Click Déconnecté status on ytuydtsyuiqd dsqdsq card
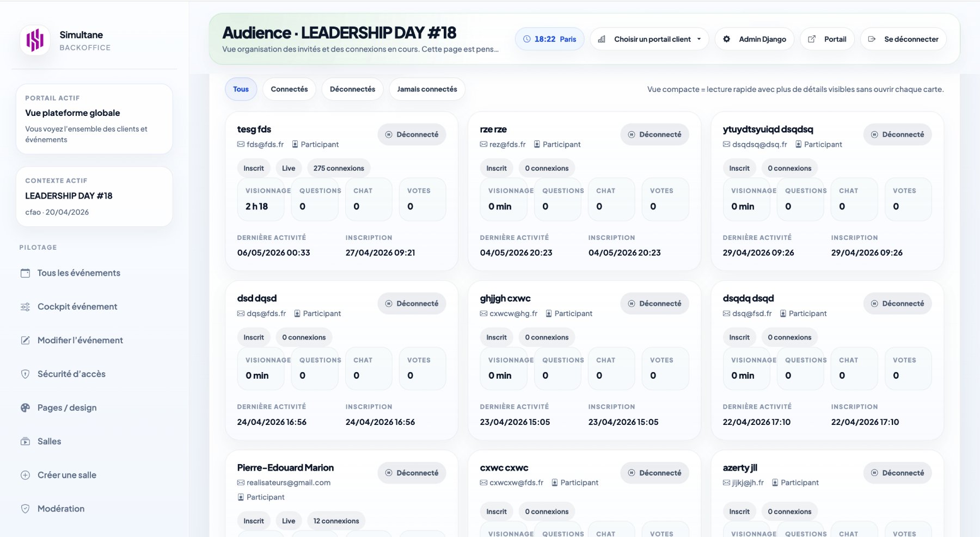Viewport: 980px width, 537px height. click(897, 135)
